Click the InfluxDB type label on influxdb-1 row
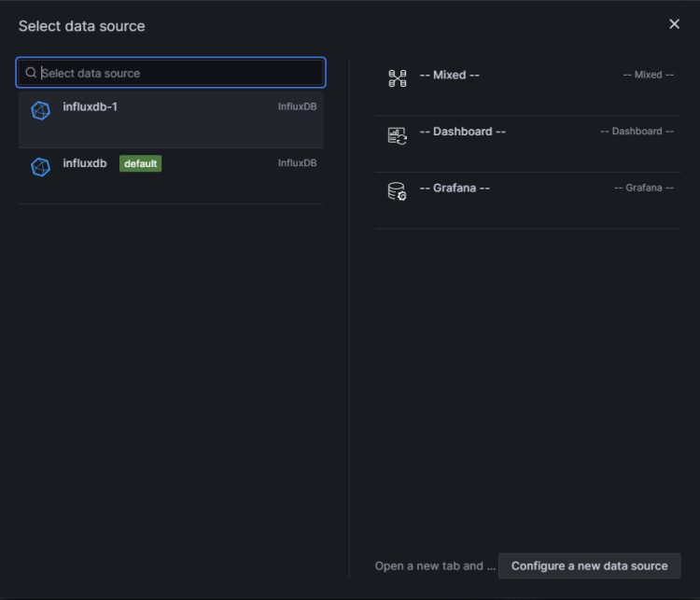Image resolution: width=700 pixels, height=600 pixels. pyautogui.click(x=297, y=106)
